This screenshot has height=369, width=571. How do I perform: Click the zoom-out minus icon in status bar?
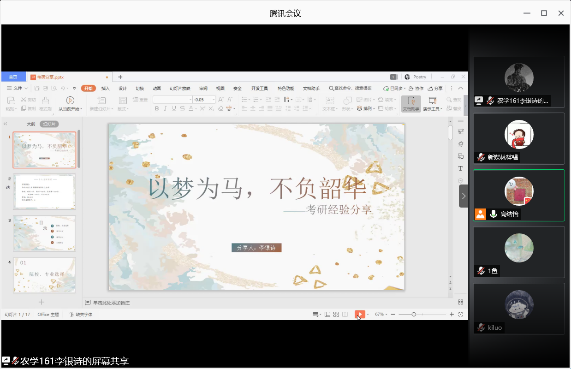[393, 314]
